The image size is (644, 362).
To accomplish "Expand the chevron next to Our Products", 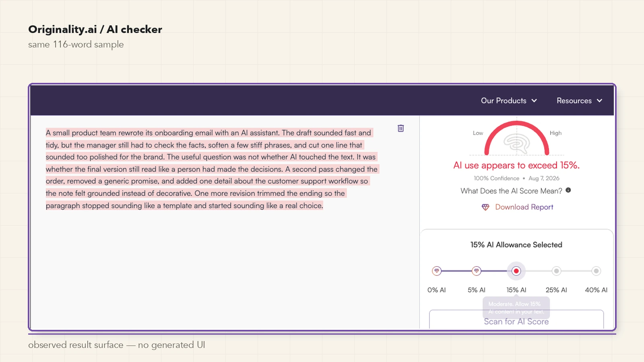I will [x=534, y=101].
